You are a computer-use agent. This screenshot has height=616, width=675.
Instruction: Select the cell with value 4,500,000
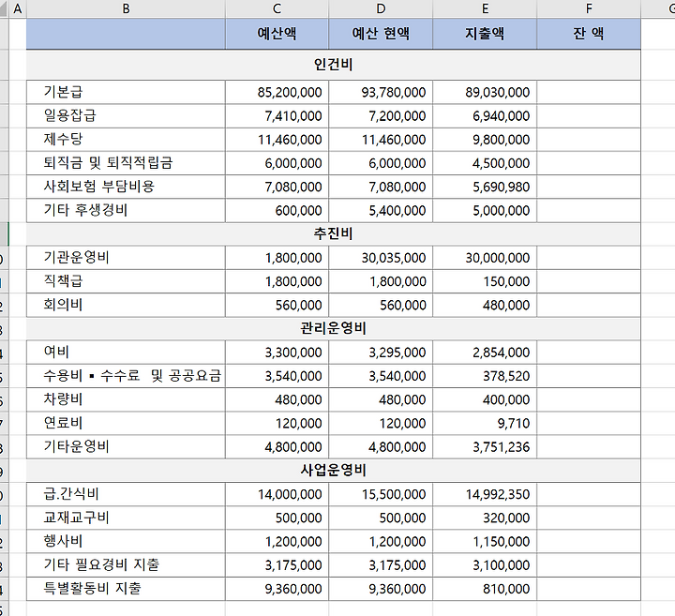(486, 163)
